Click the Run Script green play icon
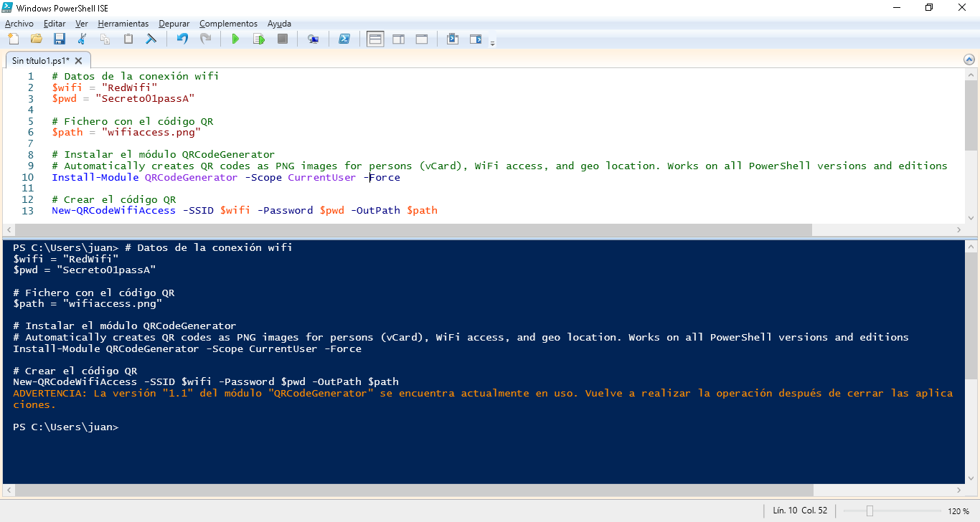Image resolution: width=980 pixels, height=522 pixels. tap(235, 39)
